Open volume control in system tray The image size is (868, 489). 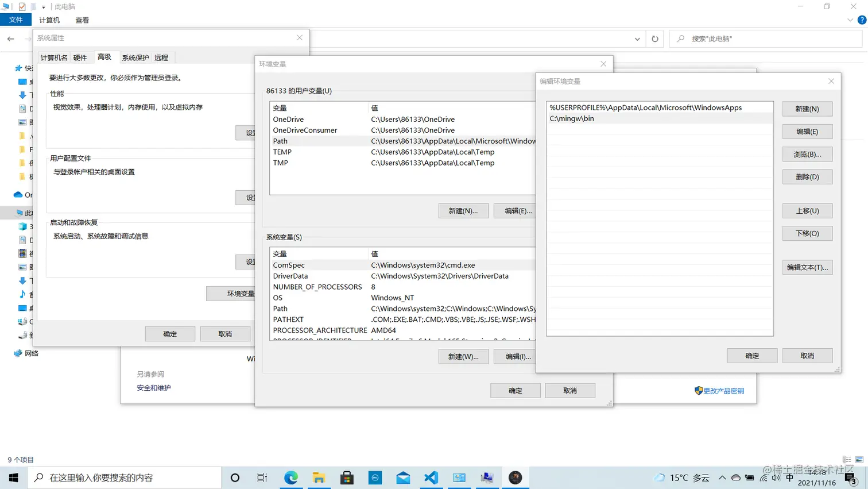click(x=776, y=478)
